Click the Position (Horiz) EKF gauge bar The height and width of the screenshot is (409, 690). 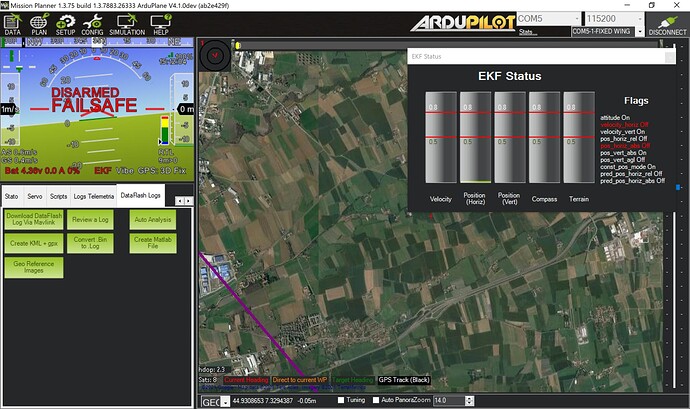point(475,137)
